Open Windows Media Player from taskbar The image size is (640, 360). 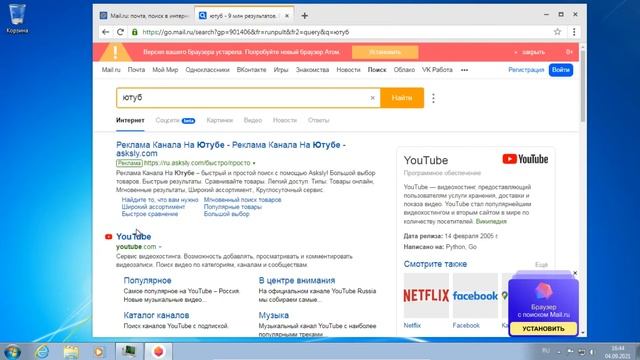98,351
